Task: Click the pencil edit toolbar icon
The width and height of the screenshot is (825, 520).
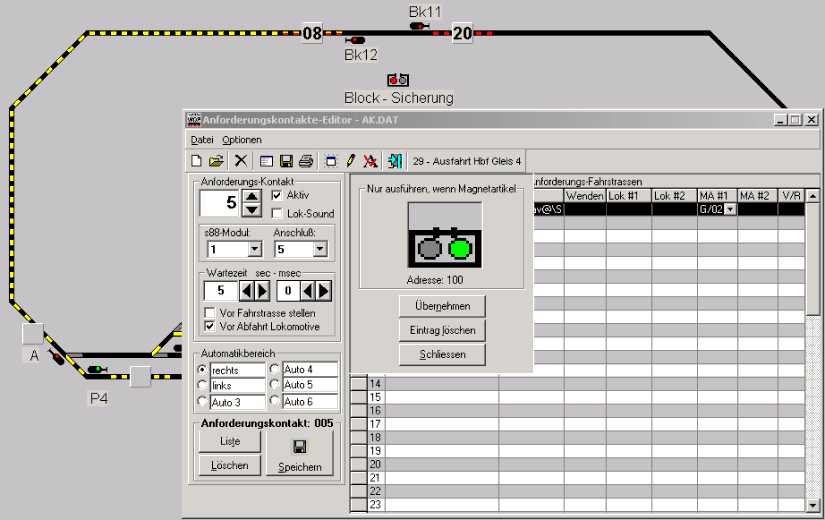Action: click(x=350, y=161)
